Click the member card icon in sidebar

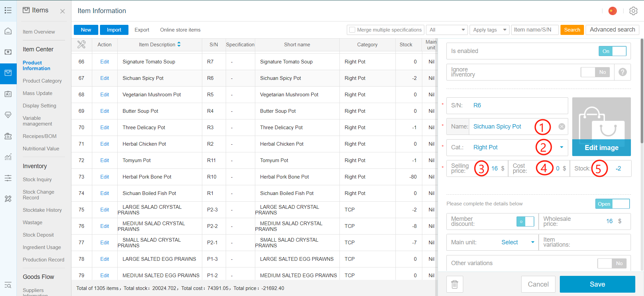tap(8, 94)
